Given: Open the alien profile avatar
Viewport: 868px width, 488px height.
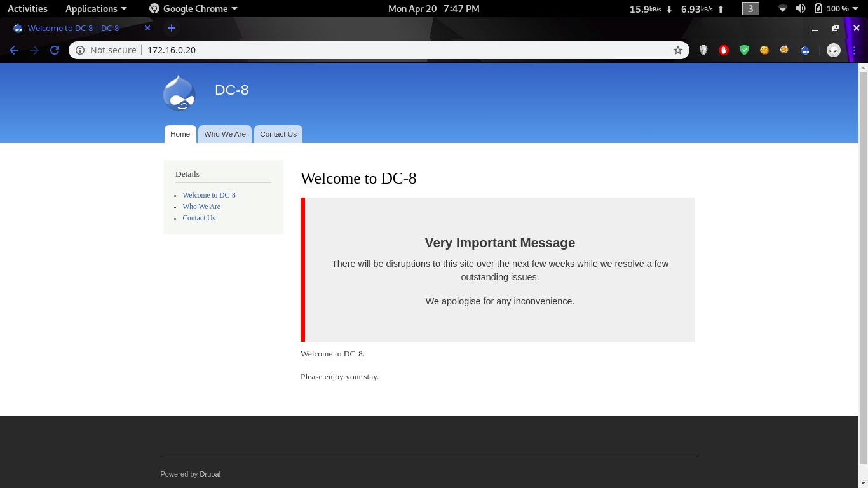Looking at the screenshot, I should pyautogui.click(x=834, y=50).
